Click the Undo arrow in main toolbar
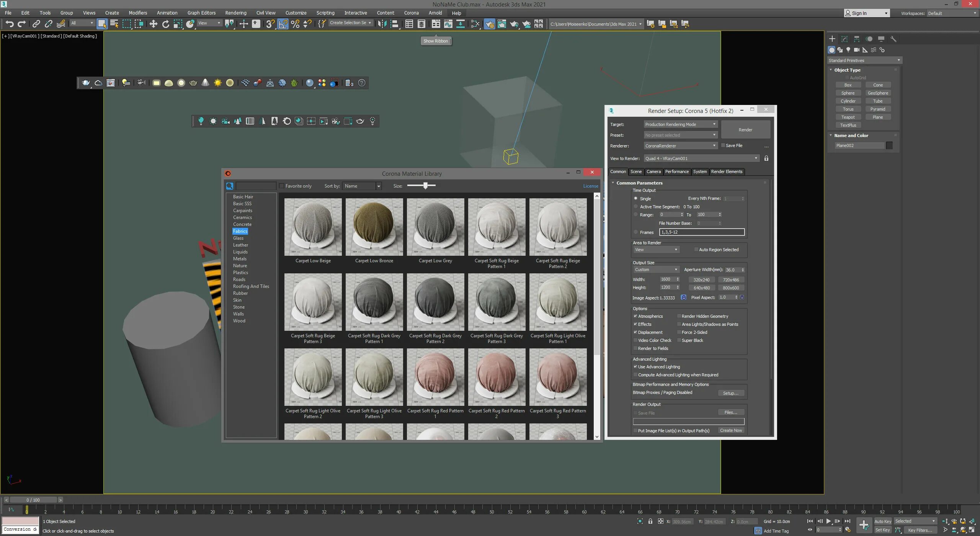Image resolution: width=980 pixels, height=536 pixels. (9, 24)
